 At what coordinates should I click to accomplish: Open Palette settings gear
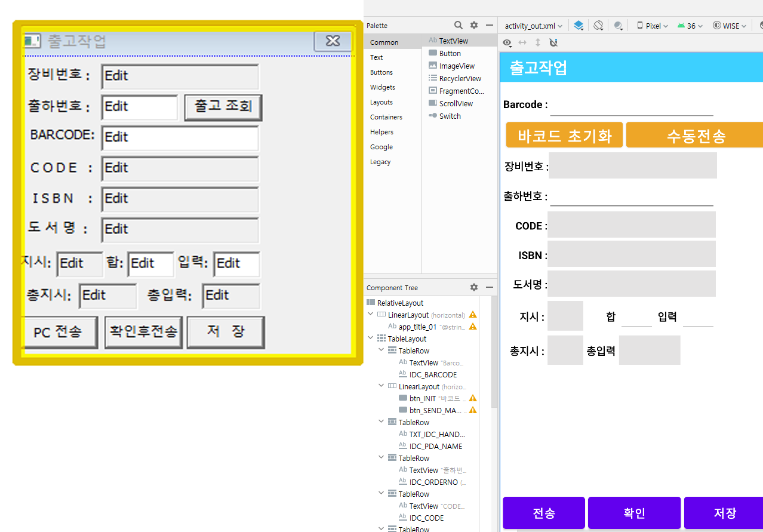(474, 25)
